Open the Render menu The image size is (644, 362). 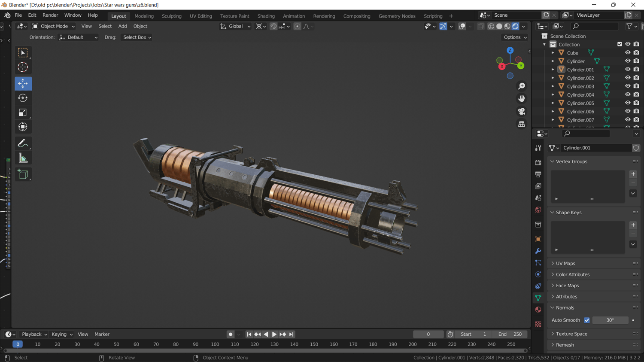coord(50,15)
